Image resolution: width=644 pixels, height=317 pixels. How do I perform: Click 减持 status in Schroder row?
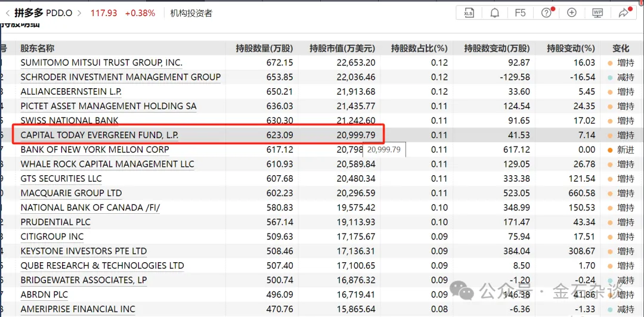click(625, 77)
